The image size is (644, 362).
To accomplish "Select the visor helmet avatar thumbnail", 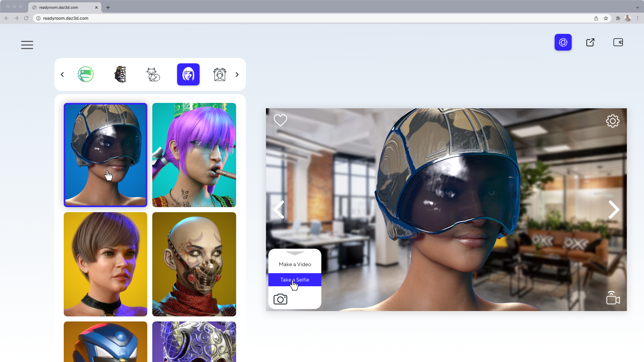I will click(x=105, y=155).
